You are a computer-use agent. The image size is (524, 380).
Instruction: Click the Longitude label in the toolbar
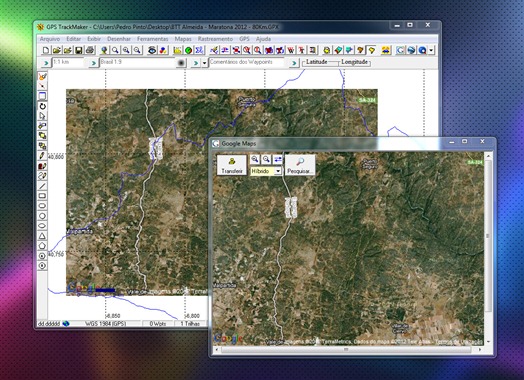[354, 62]
